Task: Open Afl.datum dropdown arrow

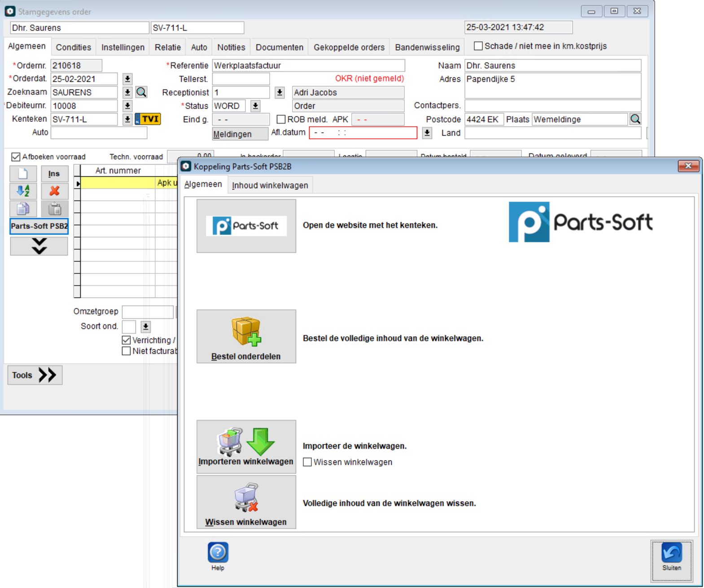Action: (427, 133)
